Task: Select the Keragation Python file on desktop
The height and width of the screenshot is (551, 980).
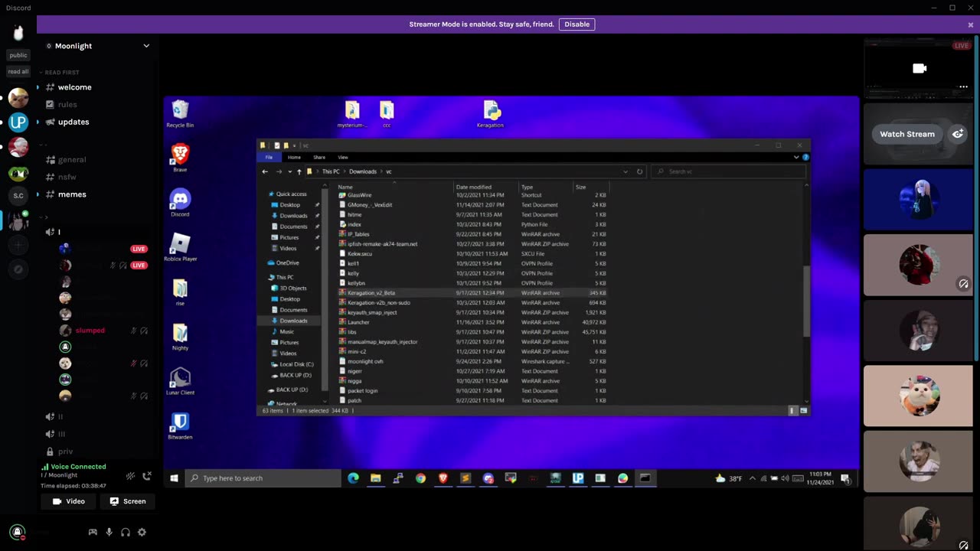Action: click(491, 114)
